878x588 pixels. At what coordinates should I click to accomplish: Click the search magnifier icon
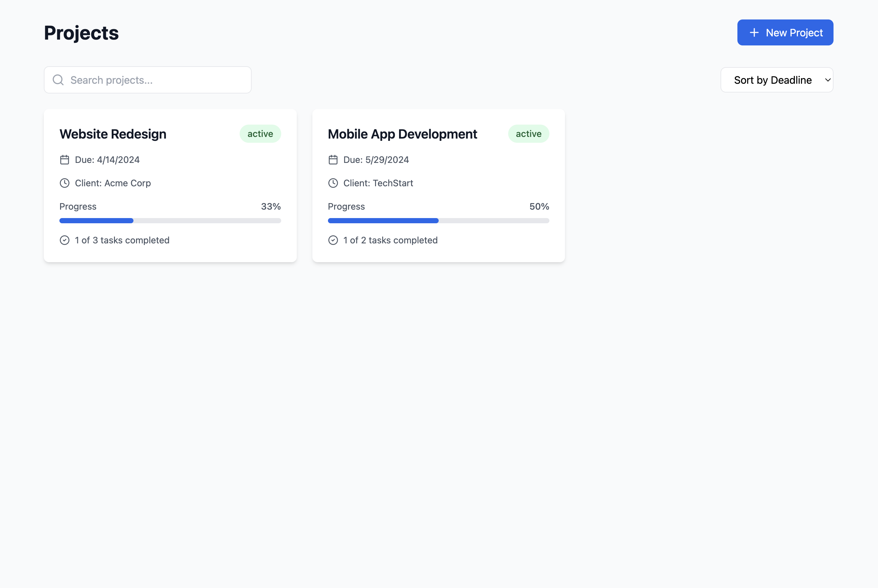[x=58, y=80]
